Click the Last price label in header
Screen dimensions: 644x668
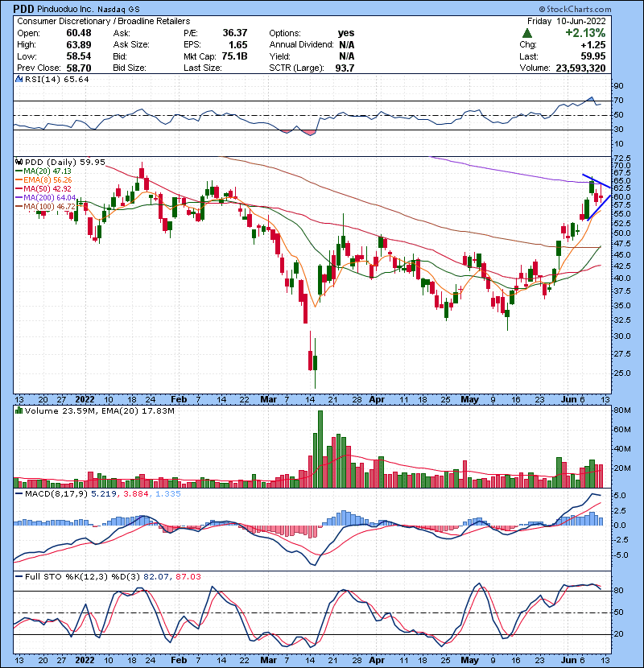coord(529,56)
